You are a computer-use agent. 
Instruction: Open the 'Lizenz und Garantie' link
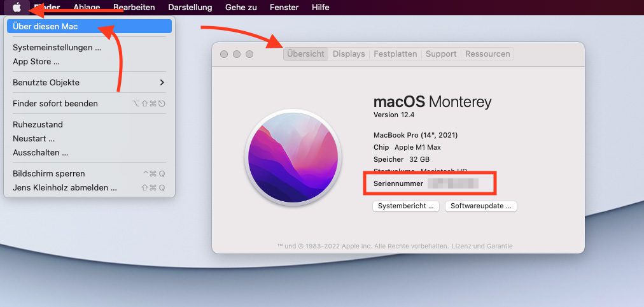tap(482, 246)
